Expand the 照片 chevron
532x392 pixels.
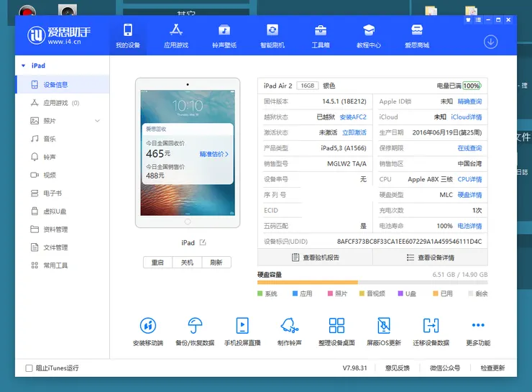(97, 121)
